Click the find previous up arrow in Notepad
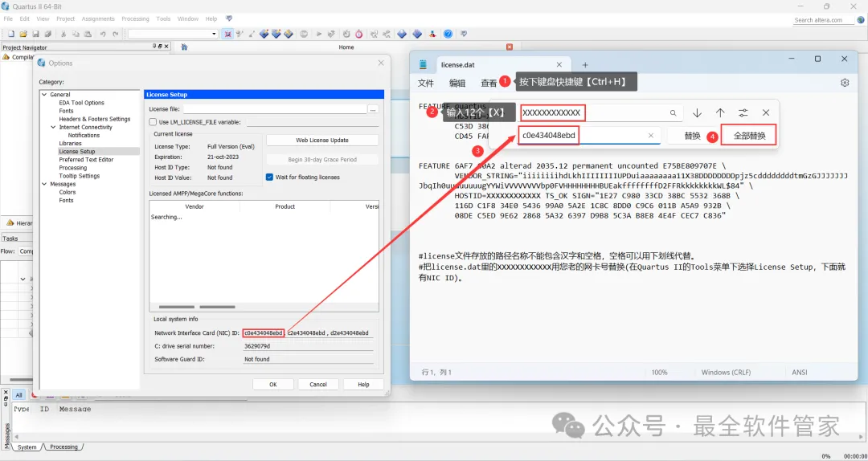The height and width of the screenshot is (461, 868). coord(719,113)
